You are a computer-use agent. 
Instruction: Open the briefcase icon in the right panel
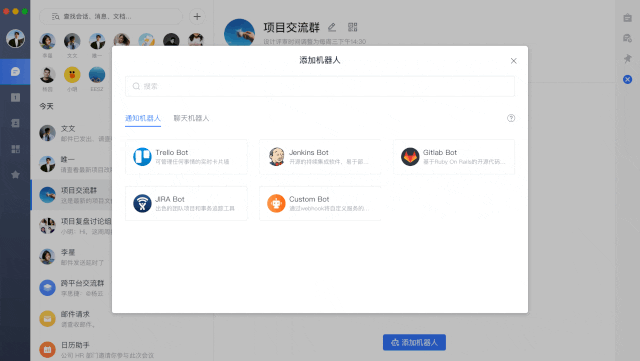(x=627, y=18)
